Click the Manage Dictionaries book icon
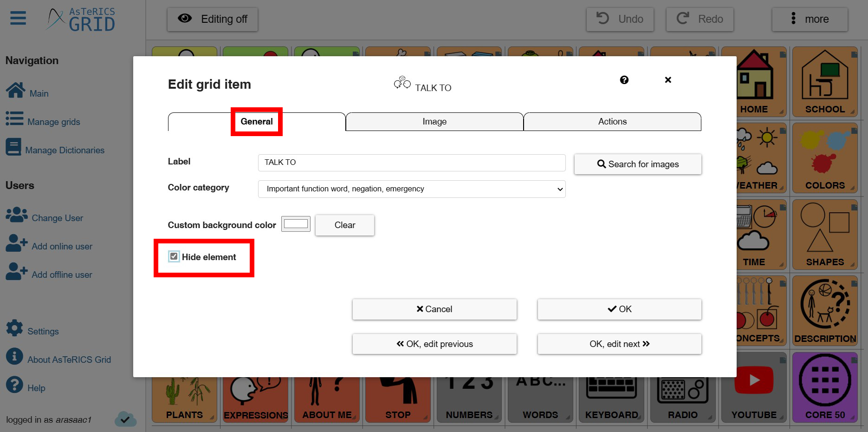This screenshot has height=432, width=868. tap(13, 147)
